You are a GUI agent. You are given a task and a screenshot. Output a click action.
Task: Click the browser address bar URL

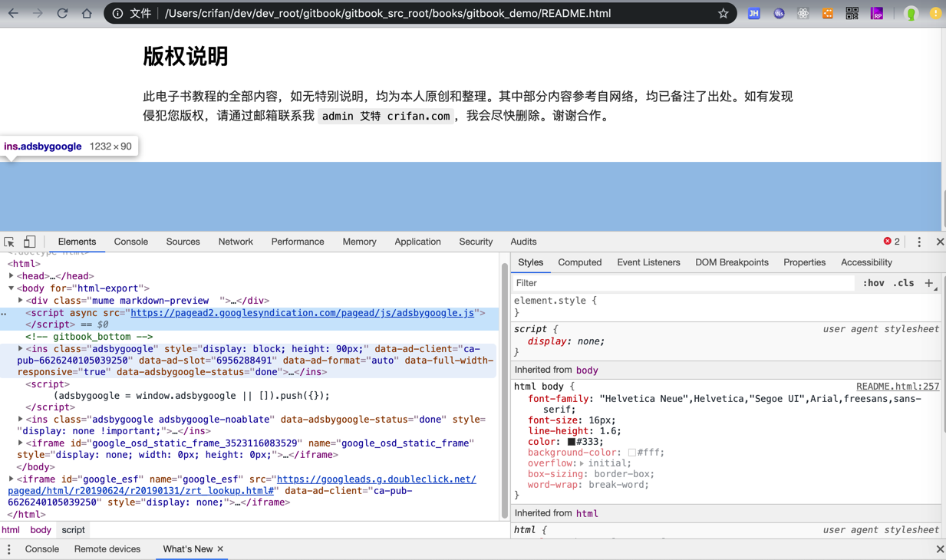(x=387, y=13)
